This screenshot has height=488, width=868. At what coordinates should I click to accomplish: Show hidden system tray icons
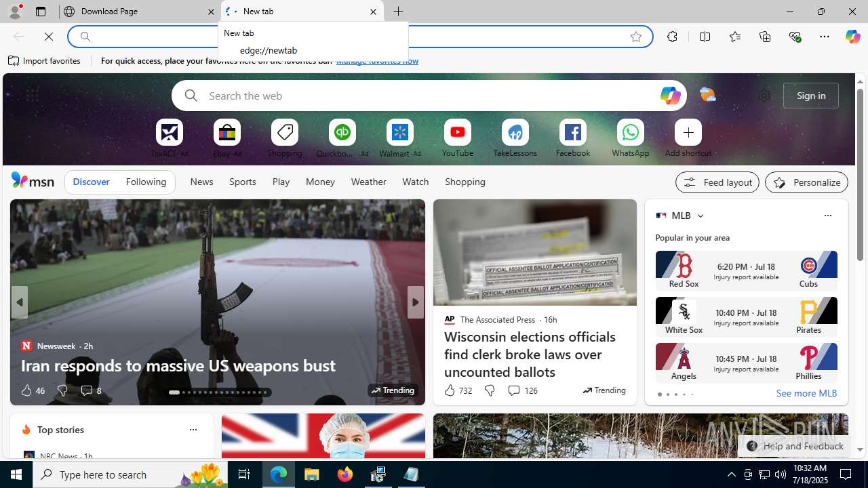(x=731, y=474)
